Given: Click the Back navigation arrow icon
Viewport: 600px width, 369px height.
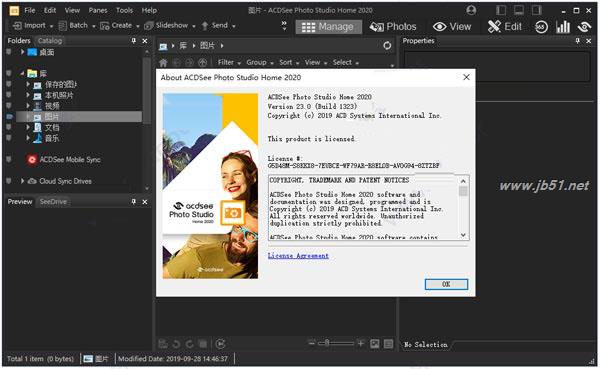Looking at the screenshot, I should (x=176, y=62).
